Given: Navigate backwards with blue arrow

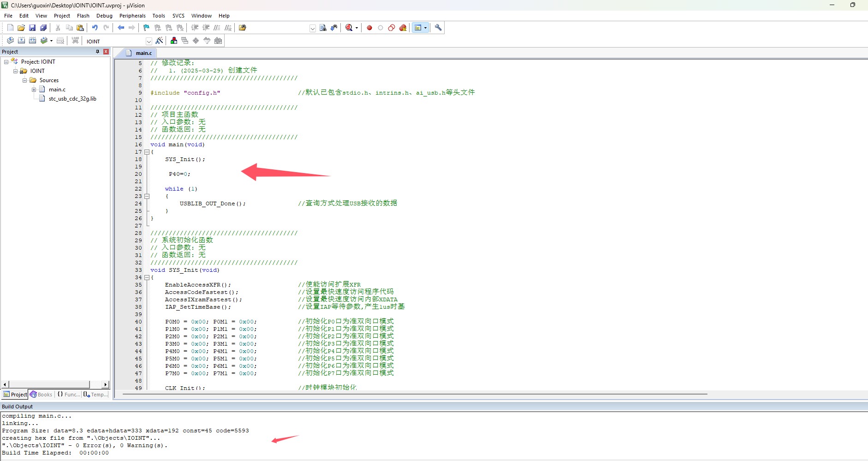Looking at the screenshot, I should coord(121,28).
